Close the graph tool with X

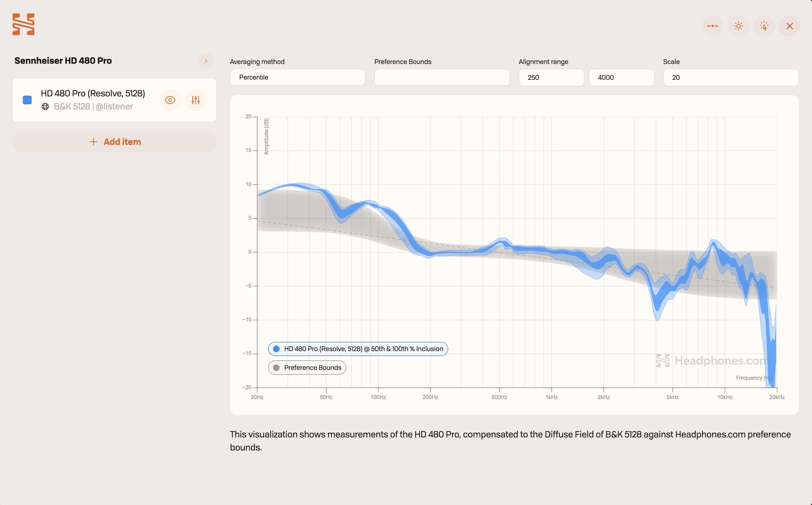(790, 26)
